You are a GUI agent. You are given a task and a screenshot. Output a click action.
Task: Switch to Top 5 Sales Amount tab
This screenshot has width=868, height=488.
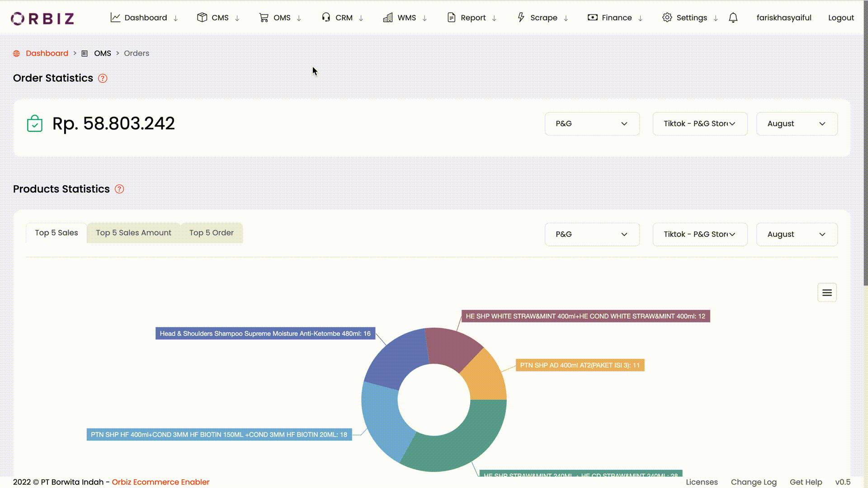coord(133,233)
